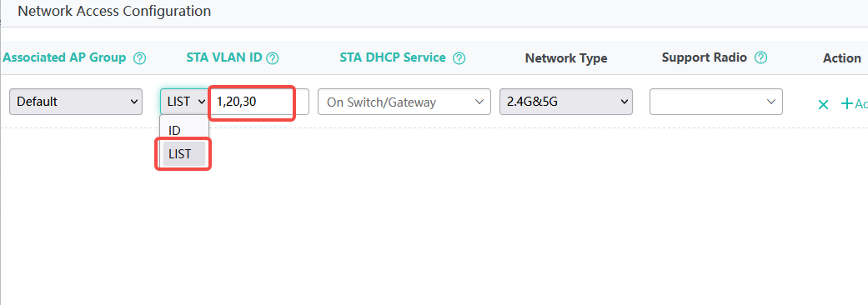The width and height of the screenshot is (868, 305).
Task: Open the LIST/ID VLAN type selector
Action: pos(184,102)
